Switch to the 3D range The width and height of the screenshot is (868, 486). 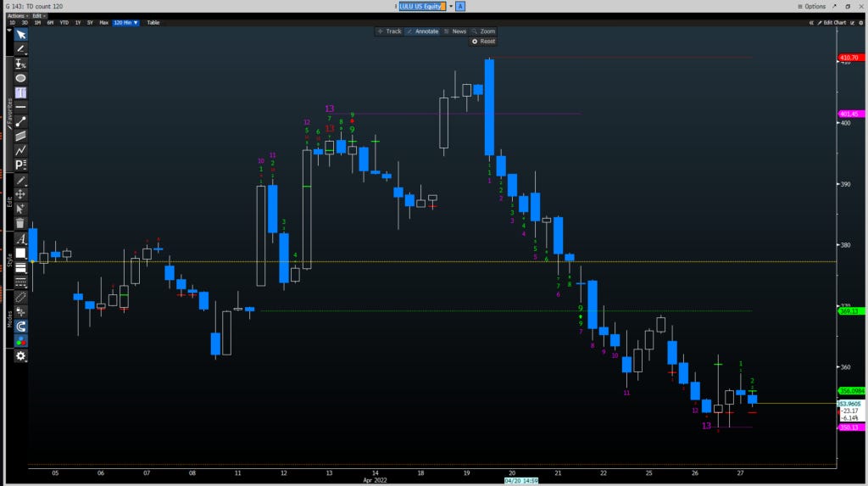pyautogui.click(x=25, y=23)
